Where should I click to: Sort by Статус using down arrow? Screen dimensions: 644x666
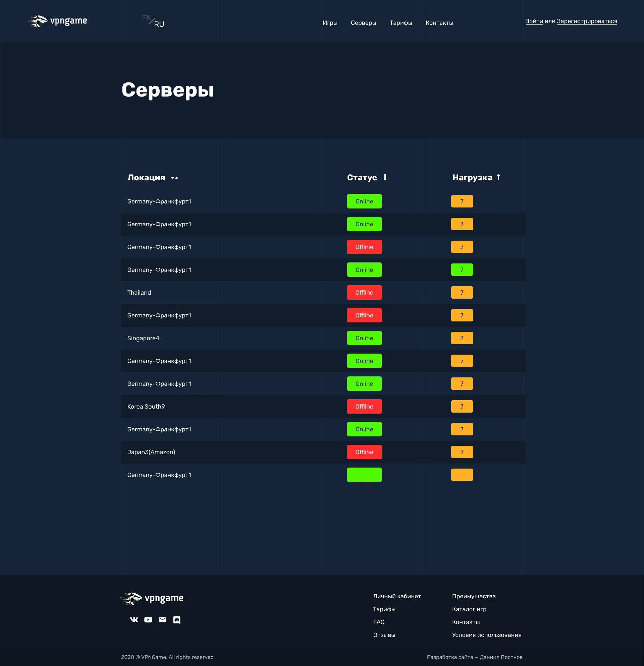385,177
